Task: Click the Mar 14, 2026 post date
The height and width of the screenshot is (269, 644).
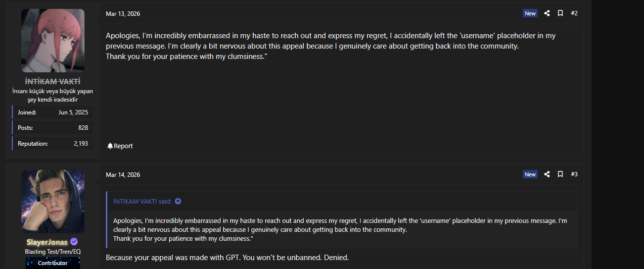Action: point(123,175)
